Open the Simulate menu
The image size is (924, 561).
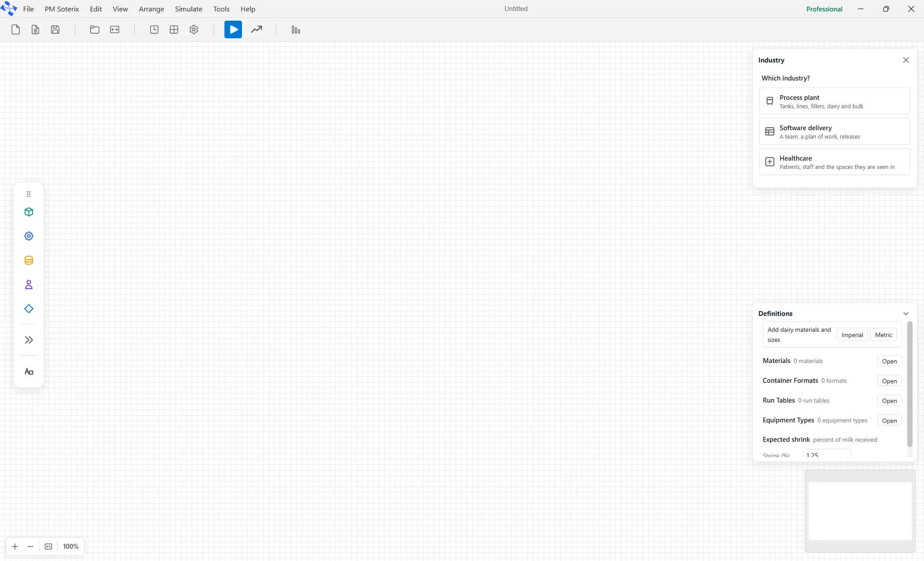188,9
